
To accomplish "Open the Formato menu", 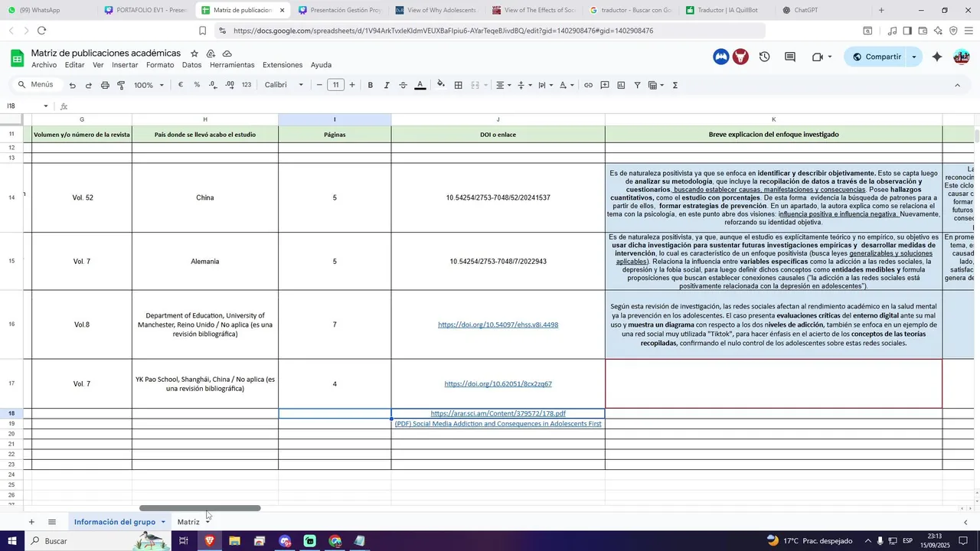I will 160,65.
